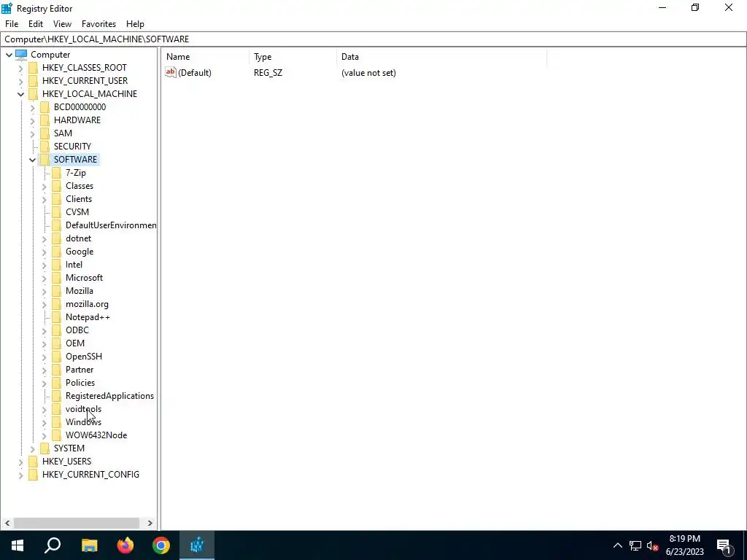Expand HKEY_CLASSES_ROOT arrow
The width and height of the screenshot is (747, 560).
[20, 68]
